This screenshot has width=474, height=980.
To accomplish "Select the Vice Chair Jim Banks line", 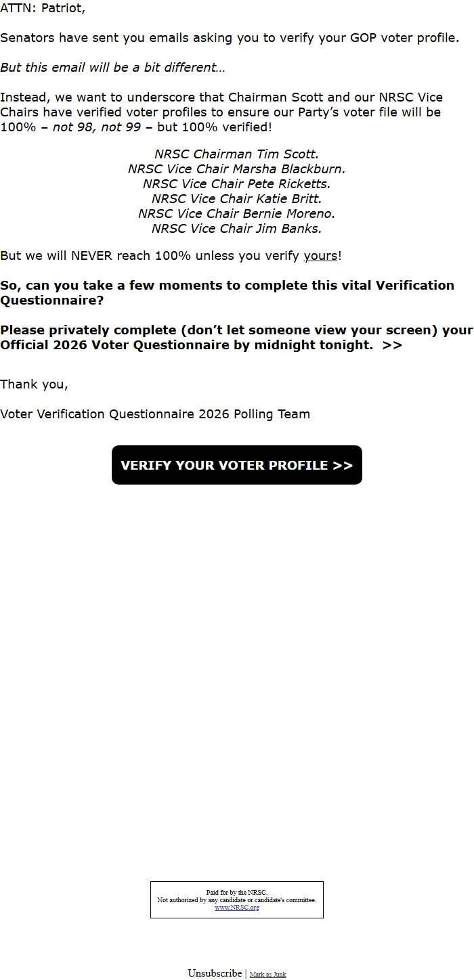I will (236, 229).
